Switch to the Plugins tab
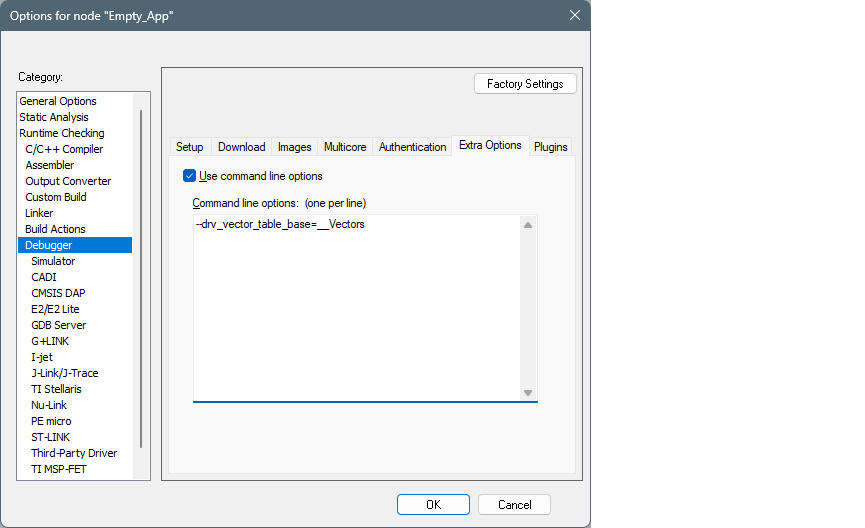 [550, 147]
